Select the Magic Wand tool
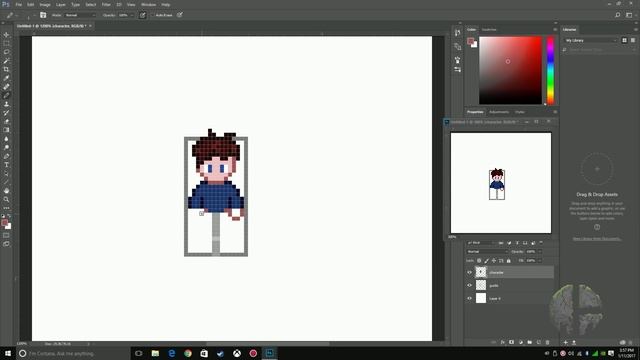 6,60
